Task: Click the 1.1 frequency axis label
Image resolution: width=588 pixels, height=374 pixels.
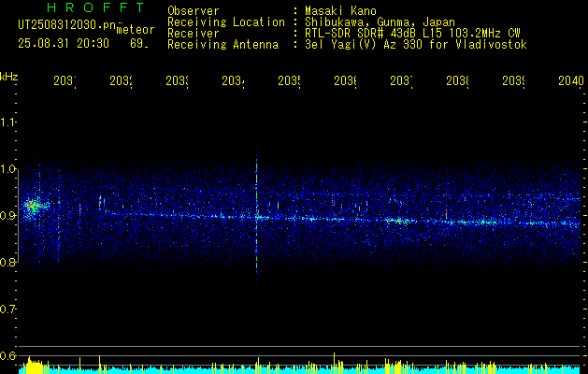Action: 7,122
